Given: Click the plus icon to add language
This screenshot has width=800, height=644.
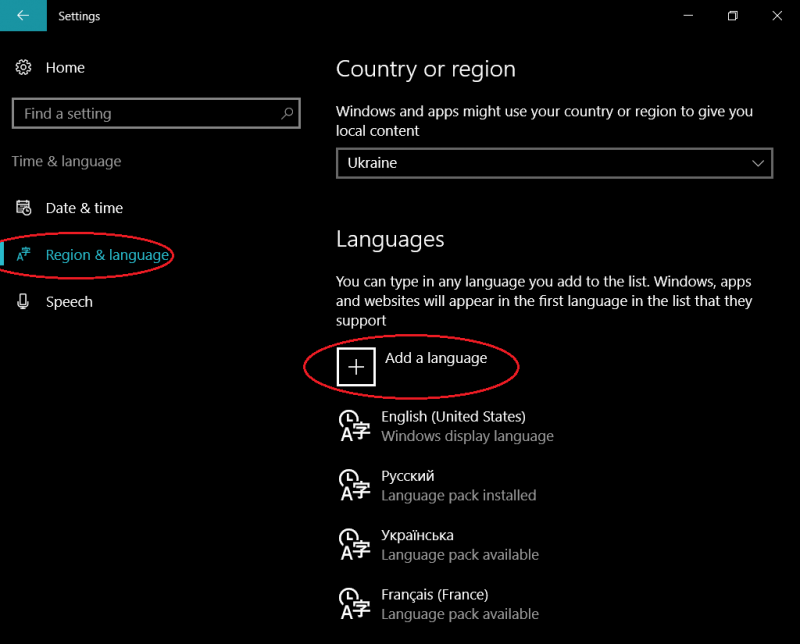Looking at the screenshot, I should coord(356,367).
